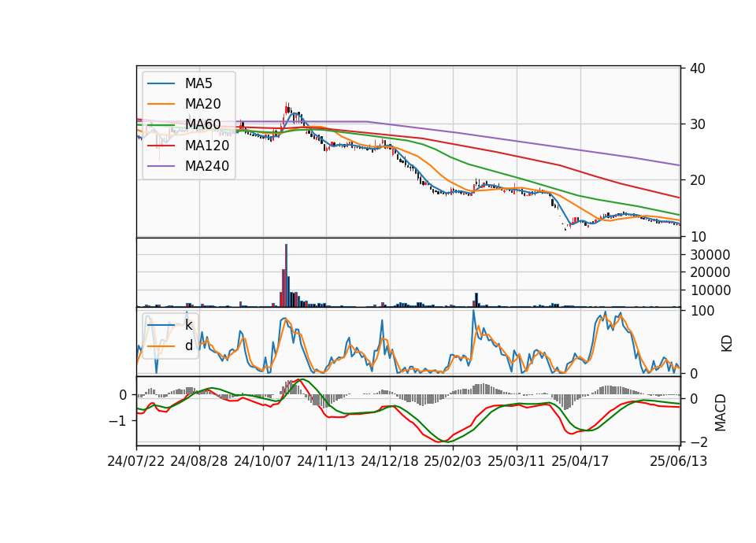This screenshot has height=543, width=756.
Task: Click the 24/08/28 date axis label
Action: (199, 461)
